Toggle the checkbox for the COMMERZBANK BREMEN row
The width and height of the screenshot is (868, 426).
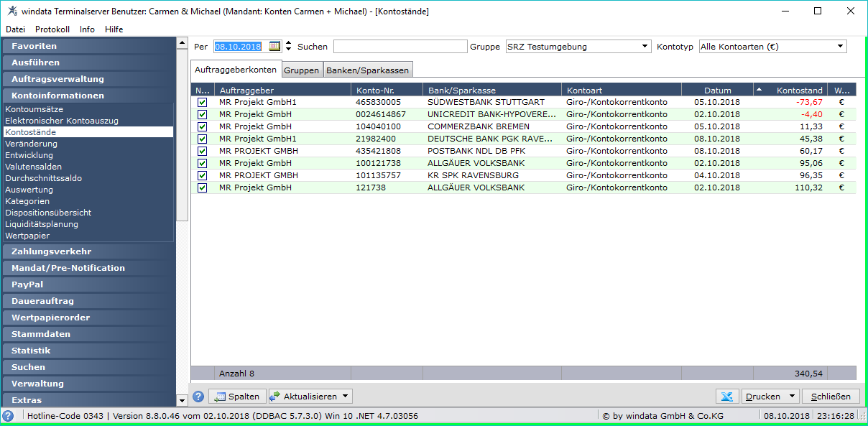point(202,127)
